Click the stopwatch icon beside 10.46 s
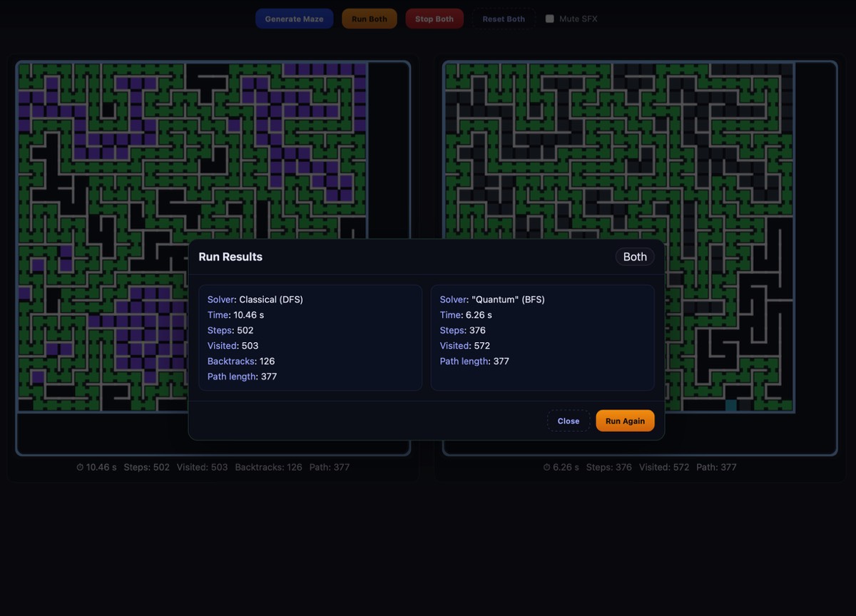Viewport: 856px width, 616px height. click(x=80, y=468)
